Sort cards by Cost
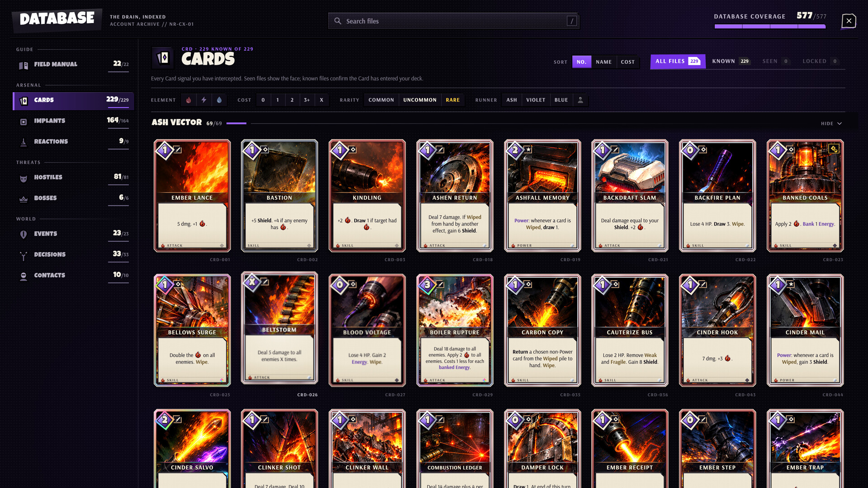This screenshot has width=868, height=488. [627, 62]
